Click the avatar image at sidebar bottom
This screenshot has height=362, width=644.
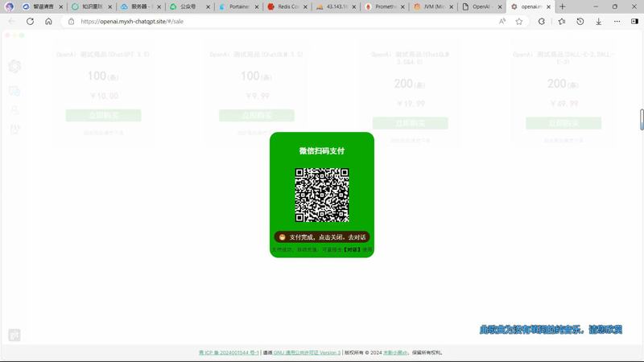14,335
